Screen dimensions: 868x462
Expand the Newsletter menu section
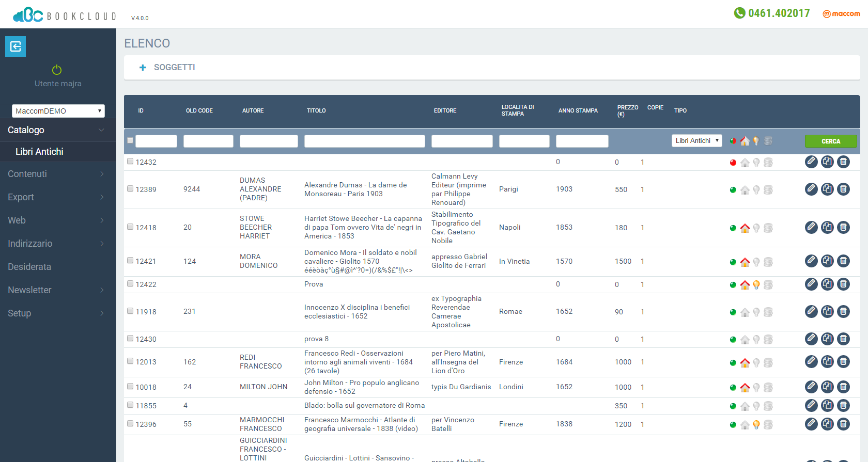click(58, 290)
